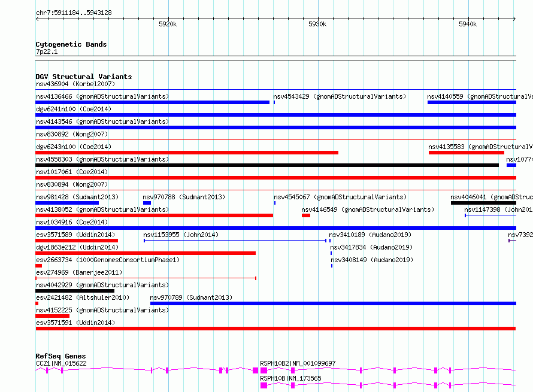The height and width of the screenshot is (392, 533).
Task: Click the nsv3417834 (Audano2019) label
Action: pyautogui.click(x=371, y=247)
